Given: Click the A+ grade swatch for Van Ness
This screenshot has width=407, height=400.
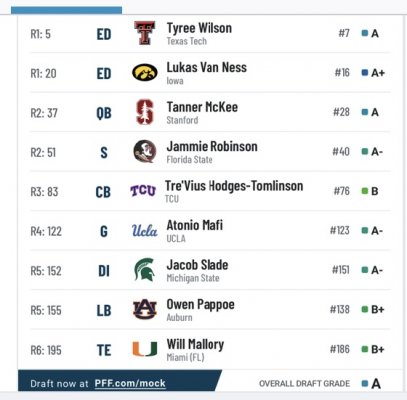Looking at the screenshot, I should point(365,72).
